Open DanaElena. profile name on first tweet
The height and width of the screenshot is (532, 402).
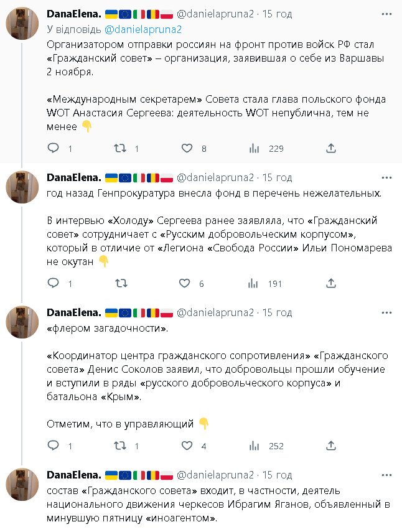(x=74, y=13)
